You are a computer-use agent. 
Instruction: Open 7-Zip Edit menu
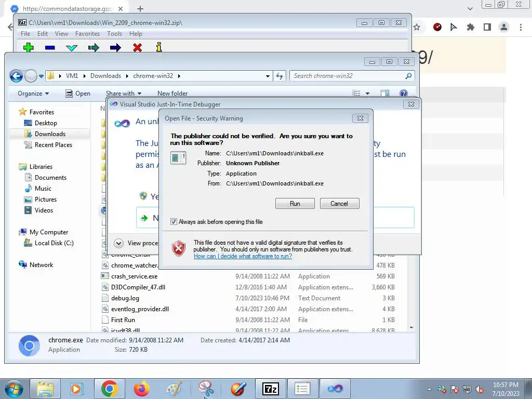(43, 34)
